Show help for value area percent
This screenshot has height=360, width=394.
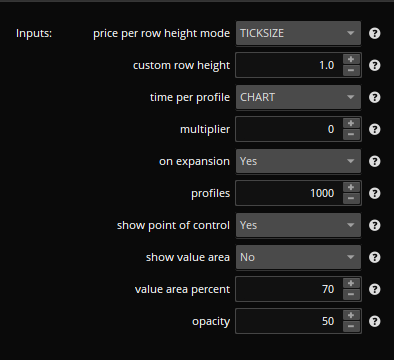click(375, 289)
